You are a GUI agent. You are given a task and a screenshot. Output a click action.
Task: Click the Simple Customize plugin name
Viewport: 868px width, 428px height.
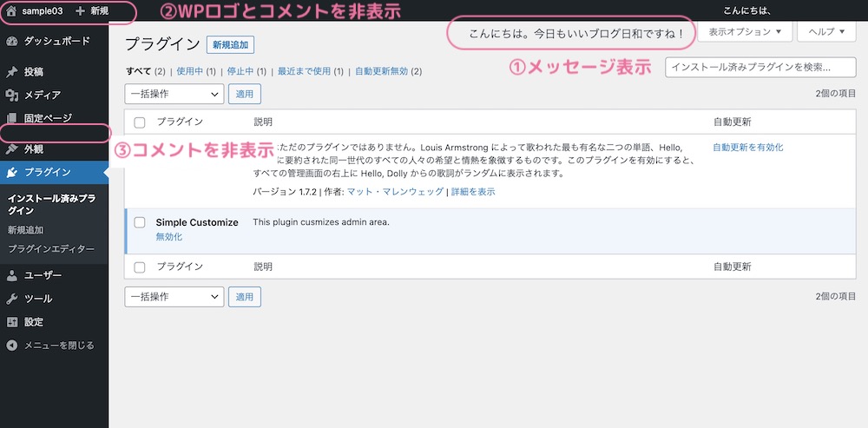[197, 222]
